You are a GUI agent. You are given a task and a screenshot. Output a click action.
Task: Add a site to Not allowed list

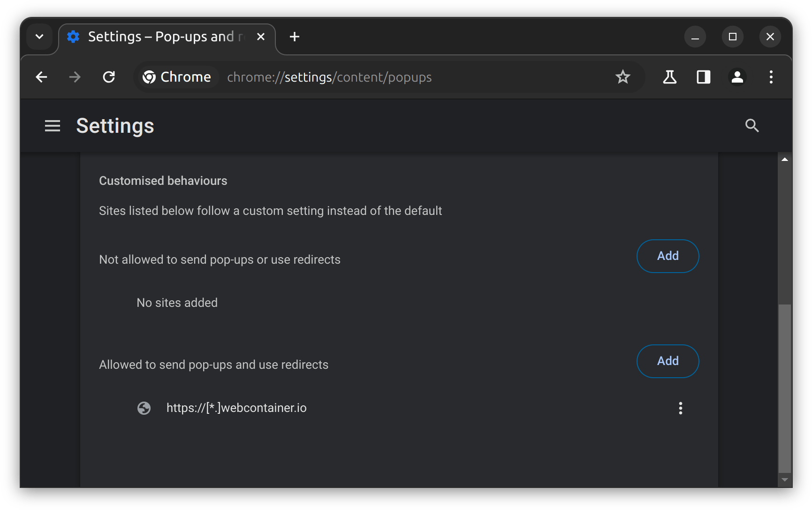point(668,256)
